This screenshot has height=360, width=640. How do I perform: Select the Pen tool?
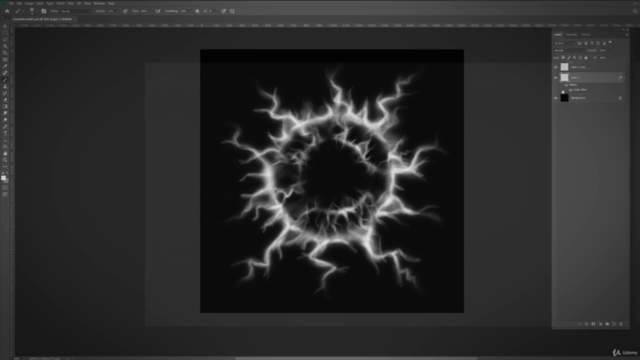coord(5,127)
